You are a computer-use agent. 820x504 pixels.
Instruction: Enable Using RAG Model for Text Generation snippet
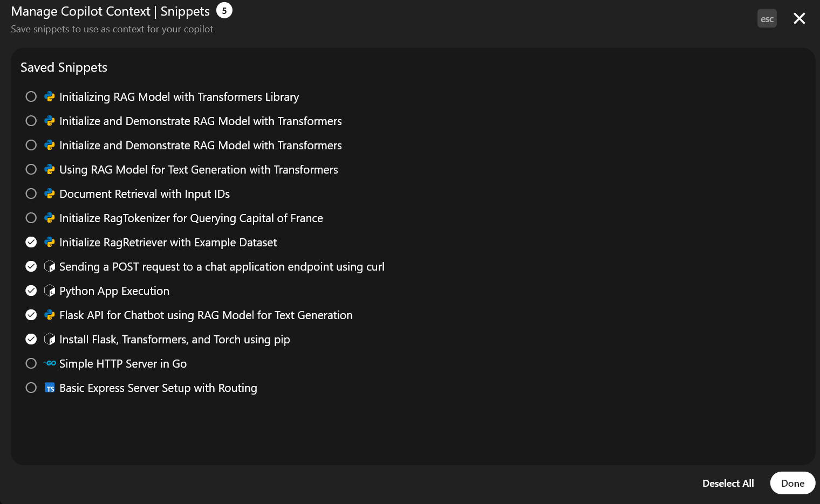pyautogui.click(x=31, y=169)
